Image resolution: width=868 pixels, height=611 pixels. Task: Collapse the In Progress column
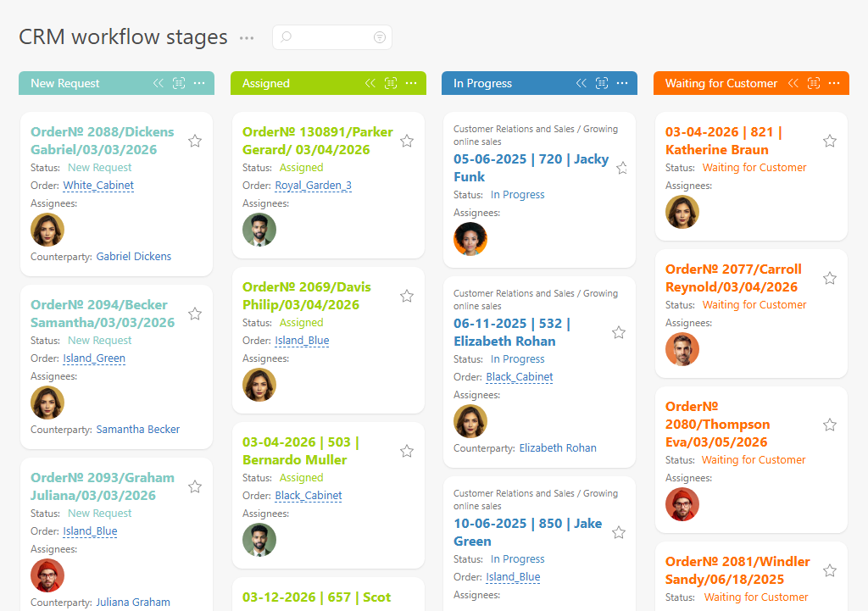(x=581, y=83)
